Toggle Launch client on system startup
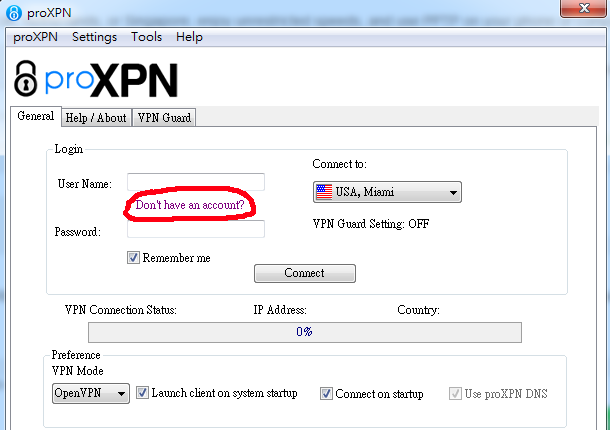Viewport: 610px width, 430px height. point(142,393)
